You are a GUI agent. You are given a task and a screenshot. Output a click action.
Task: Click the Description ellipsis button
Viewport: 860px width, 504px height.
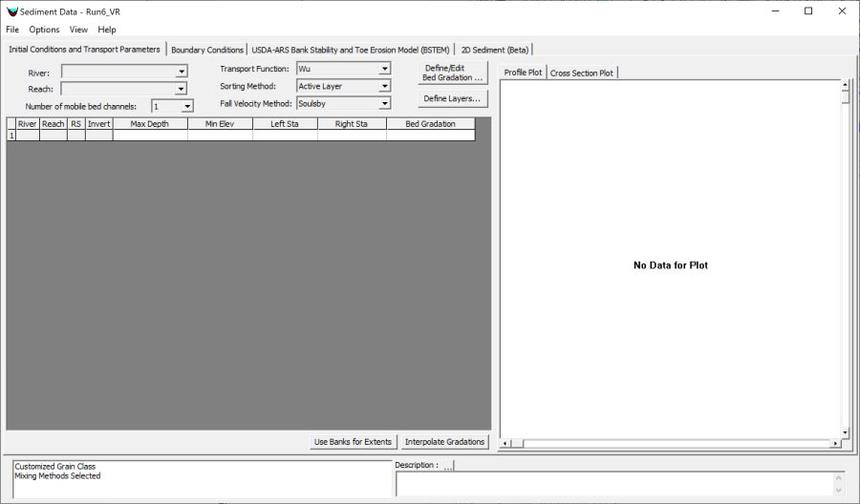pos(448,466)
